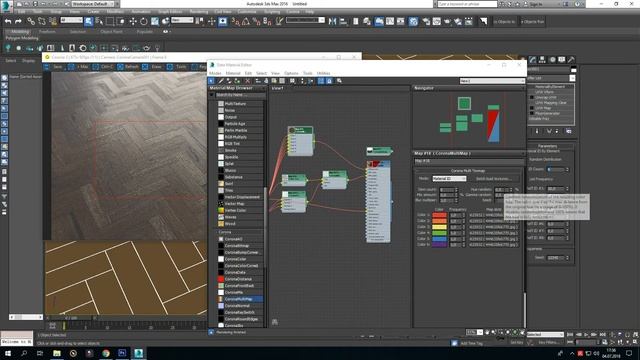
Task: Select Vertex Color map in the browser list
Action: [x=240, y=210]
